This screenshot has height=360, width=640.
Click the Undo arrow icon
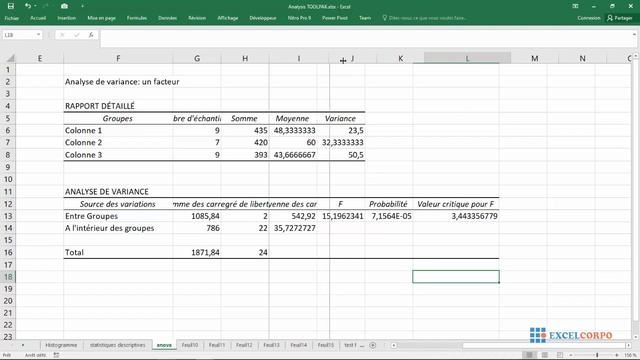pyautogui.click(x=27, y=6)
